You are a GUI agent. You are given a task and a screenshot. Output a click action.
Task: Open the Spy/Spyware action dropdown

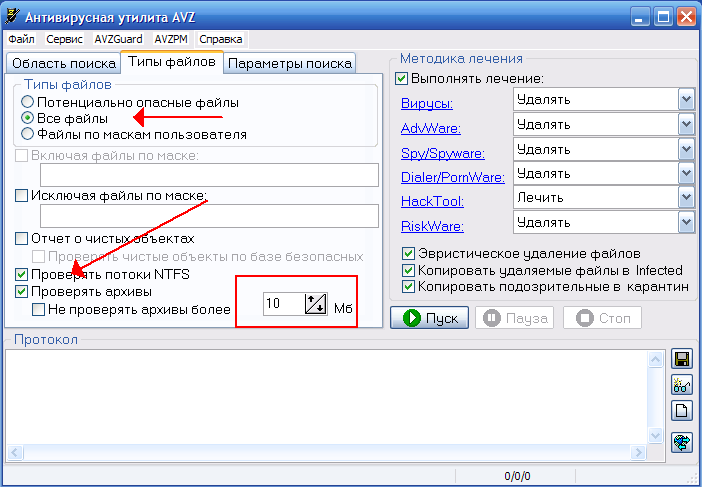pos(686,149)
